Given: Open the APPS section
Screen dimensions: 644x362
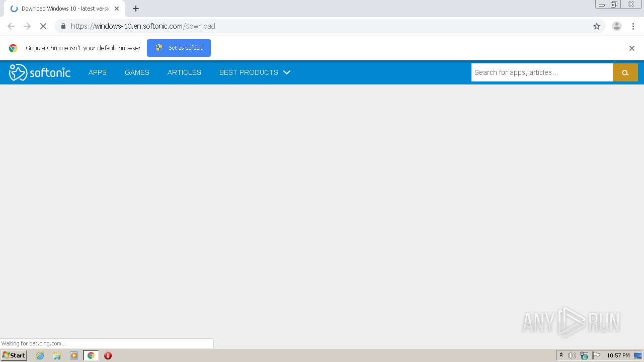Looking at the screenshot, I should tap(98, 72).
